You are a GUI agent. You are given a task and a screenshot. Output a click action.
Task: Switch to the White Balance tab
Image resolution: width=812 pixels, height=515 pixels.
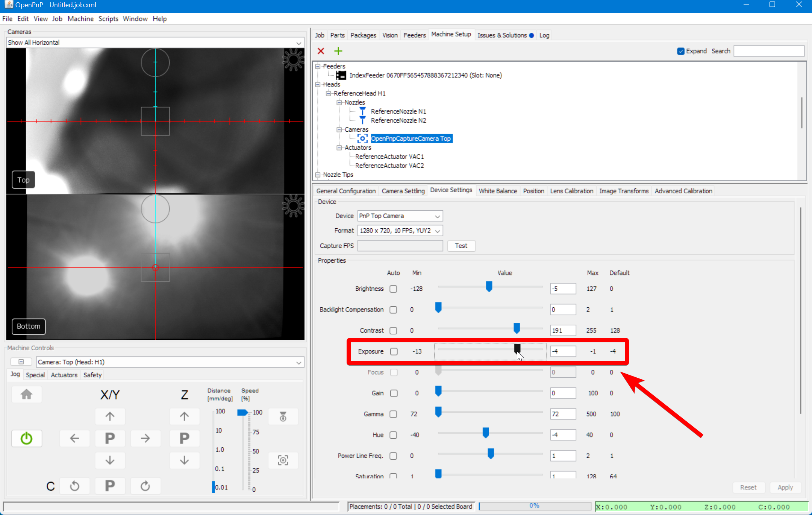(x=497, y=191)
